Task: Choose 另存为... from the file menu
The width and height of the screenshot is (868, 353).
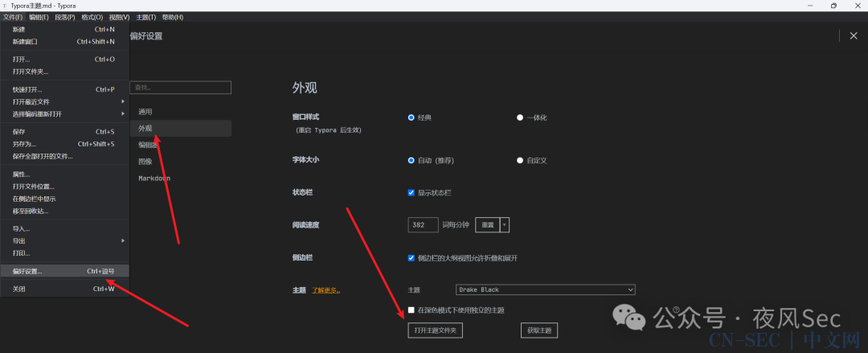Action: click(65, 144)
